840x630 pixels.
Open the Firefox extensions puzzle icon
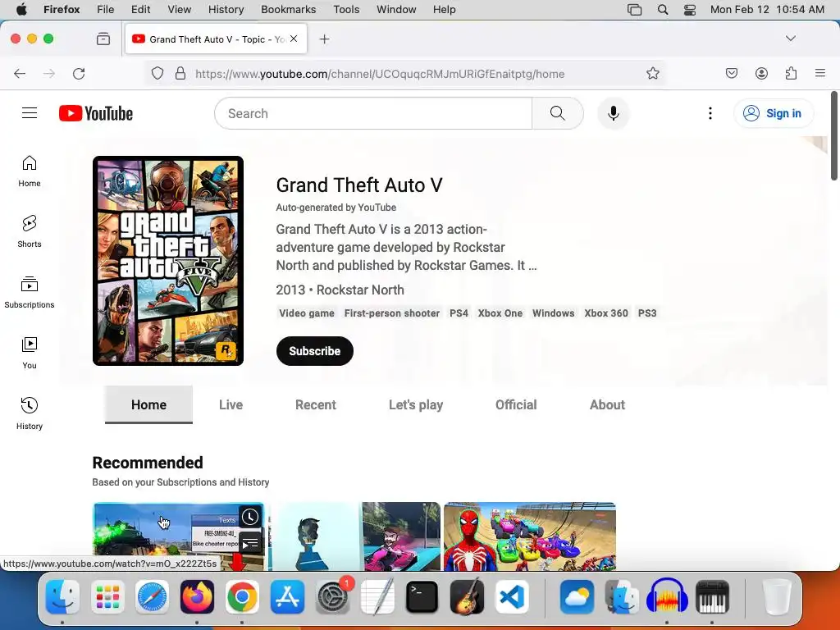791,73
